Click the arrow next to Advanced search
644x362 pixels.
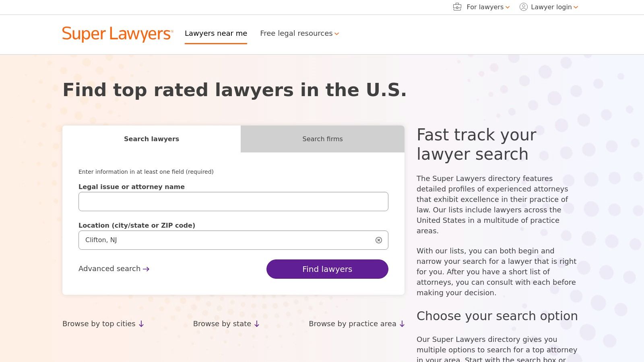146,269
